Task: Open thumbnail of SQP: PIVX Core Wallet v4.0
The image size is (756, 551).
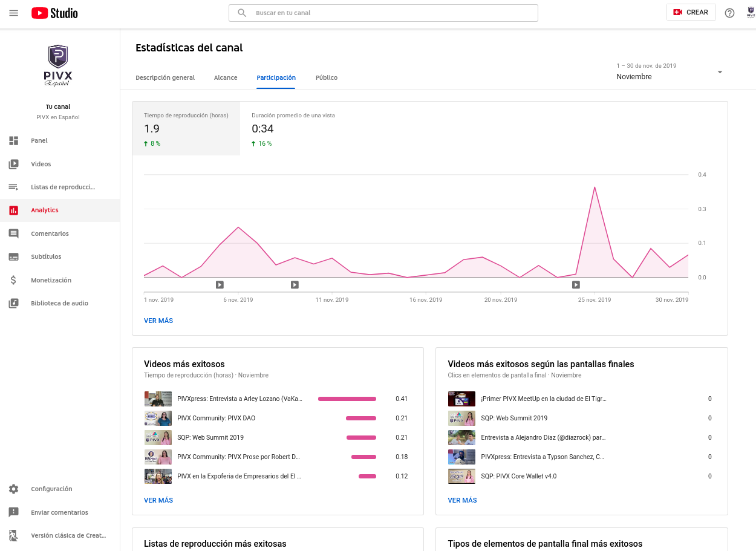Action: 461,476
